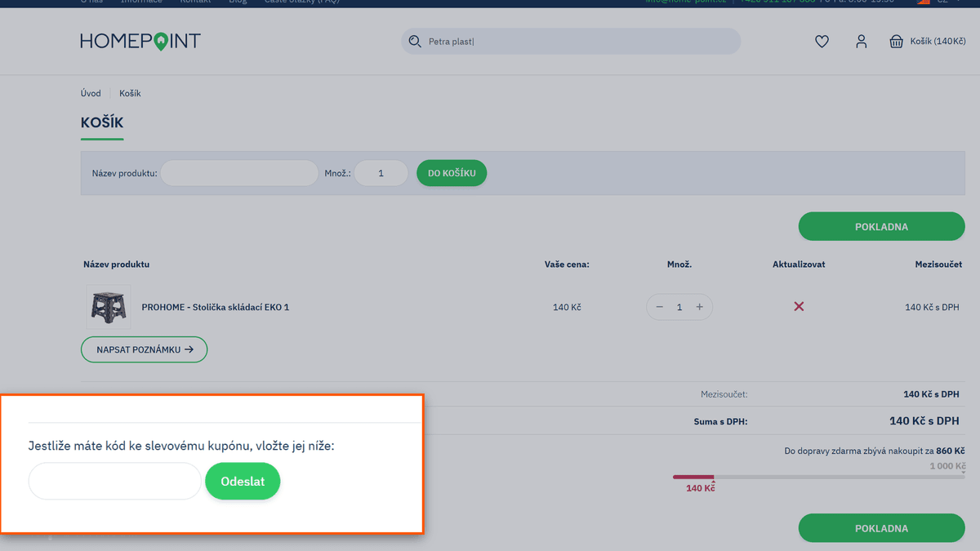
Task: Click the 'Mezisoučet' column header
Action: tap(938, 264)
